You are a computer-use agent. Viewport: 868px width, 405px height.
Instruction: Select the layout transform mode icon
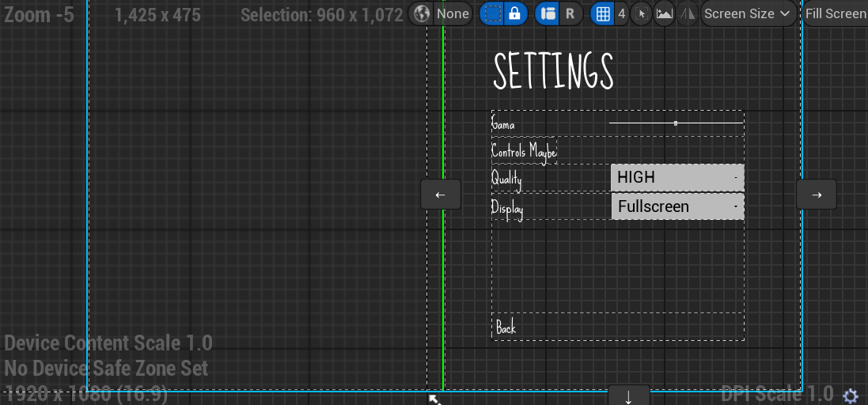(548, 13)
